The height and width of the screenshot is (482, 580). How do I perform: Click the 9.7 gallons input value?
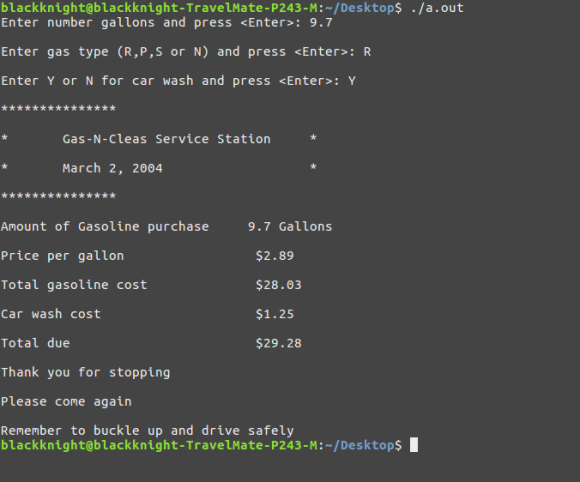pyautogui.click(x=321, y=23)
